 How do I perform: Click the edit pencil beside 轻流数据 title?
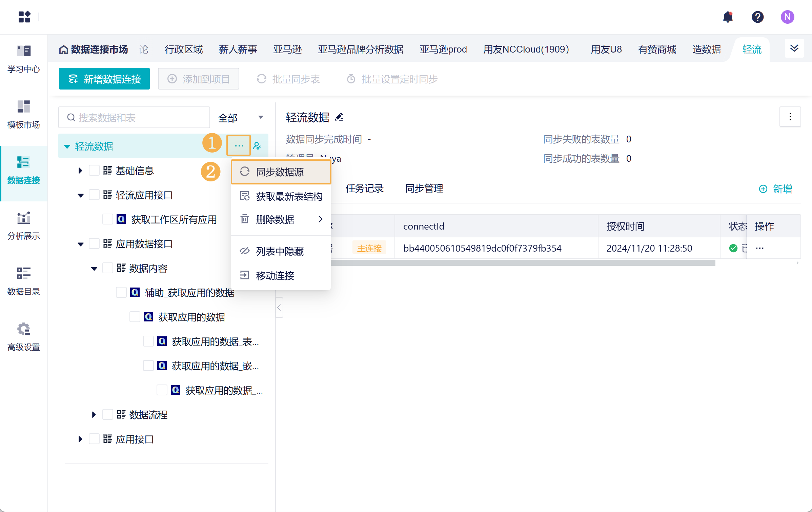click(339, 117)
